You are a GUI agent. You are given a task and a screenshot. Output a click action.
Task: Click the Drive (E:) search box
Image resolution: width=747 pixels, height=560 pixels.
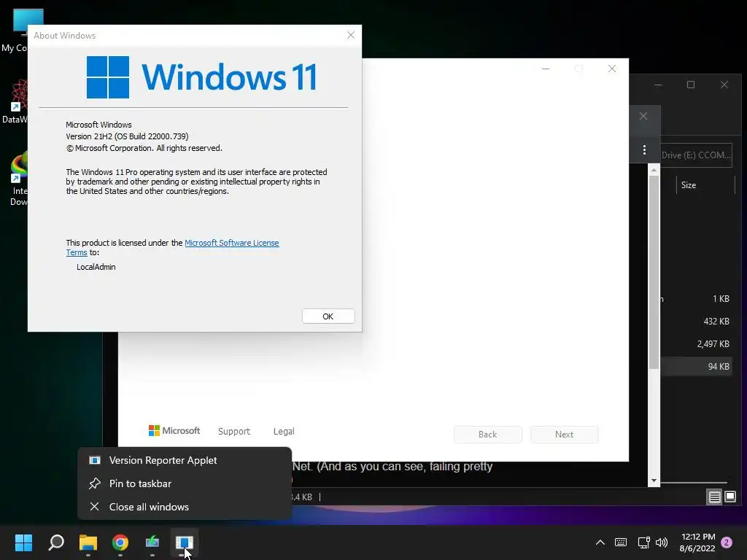pyautogui.click(x=696, y=155)
